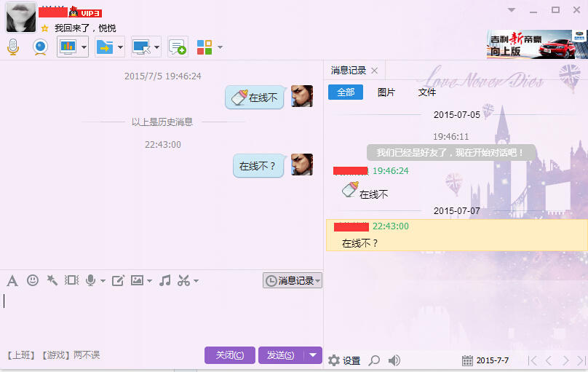Go to the next history page
The height and width of the screenshot is (372, 588).
(x=565, y=360)
